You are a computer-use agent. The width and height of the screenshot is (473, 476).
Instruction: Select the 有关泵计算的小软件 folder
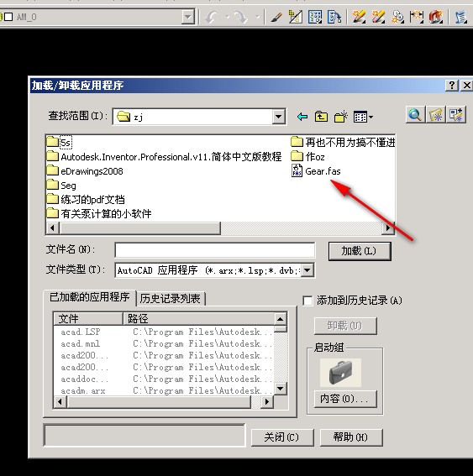click(99, 214)
